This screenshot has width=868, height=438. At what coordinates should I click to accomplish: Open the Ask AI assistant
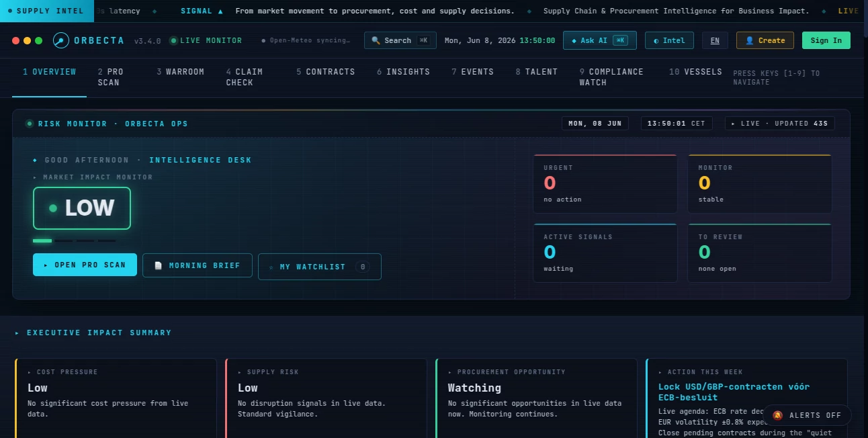click(600, 40)
